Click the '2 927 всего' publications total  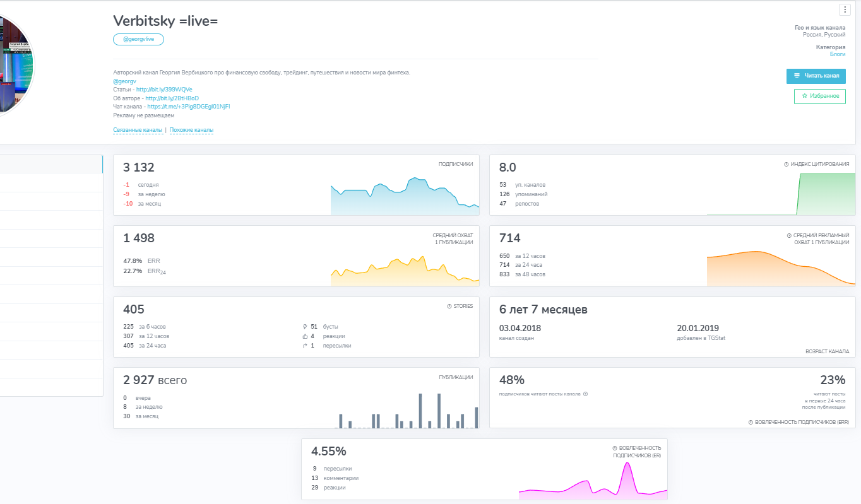[155, 380]
